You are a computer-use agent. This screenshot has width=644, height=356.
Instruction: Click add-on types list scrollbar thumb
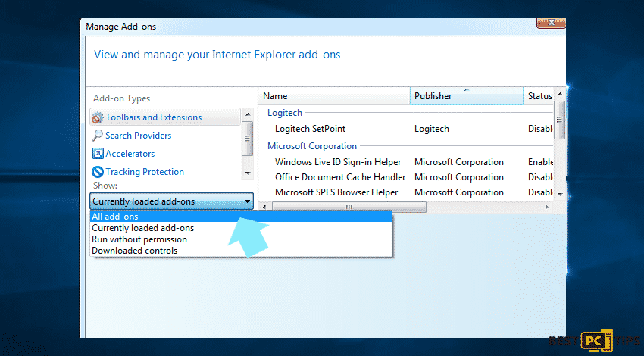(247, 139)
